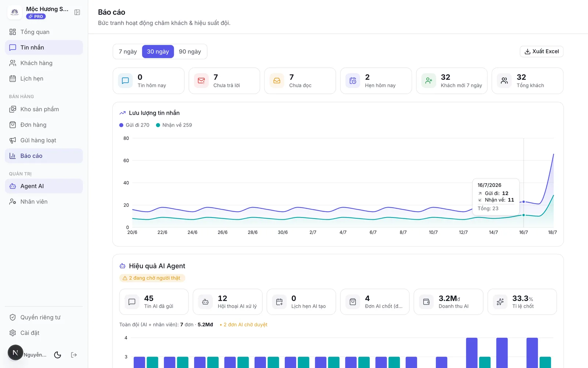Click the Tin hôm nay card icon
Viewport: 588px width, 368px height.
125,81
